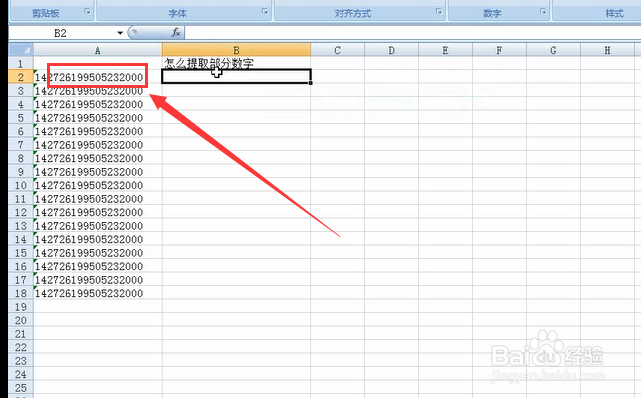Click the Name Box showing B2
The image size is (641, 398).
point(60,33)
